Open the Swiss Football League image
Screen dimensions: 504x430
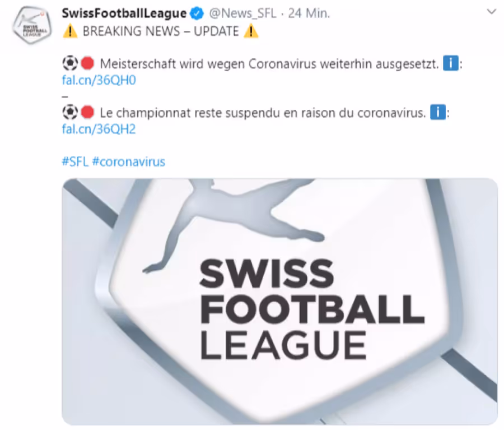coord(279,302)
